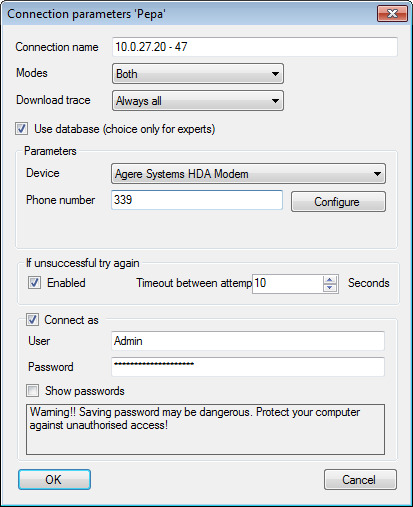This screenshot has width=413, height=507.
Task: Click the password warning text box
Action: click(x=205, y=430)
